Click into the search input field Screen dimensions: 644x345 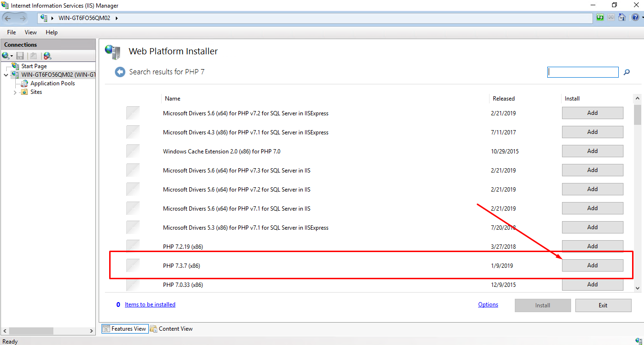(583, 72)
